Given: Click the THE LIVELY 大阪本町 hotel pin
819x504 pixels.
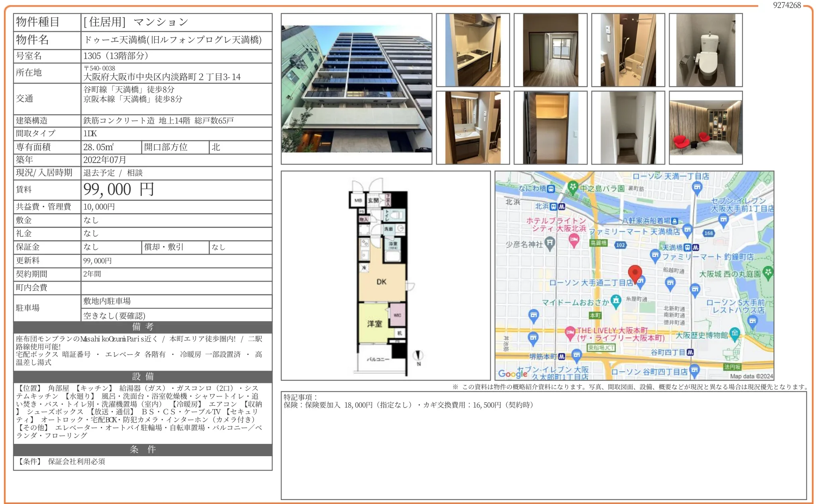Looking at the screenshot, I should (570, 332).
